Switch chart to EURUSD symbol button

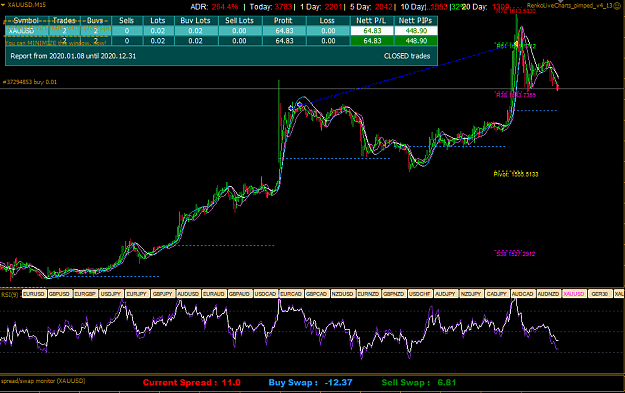pos(33,294)
